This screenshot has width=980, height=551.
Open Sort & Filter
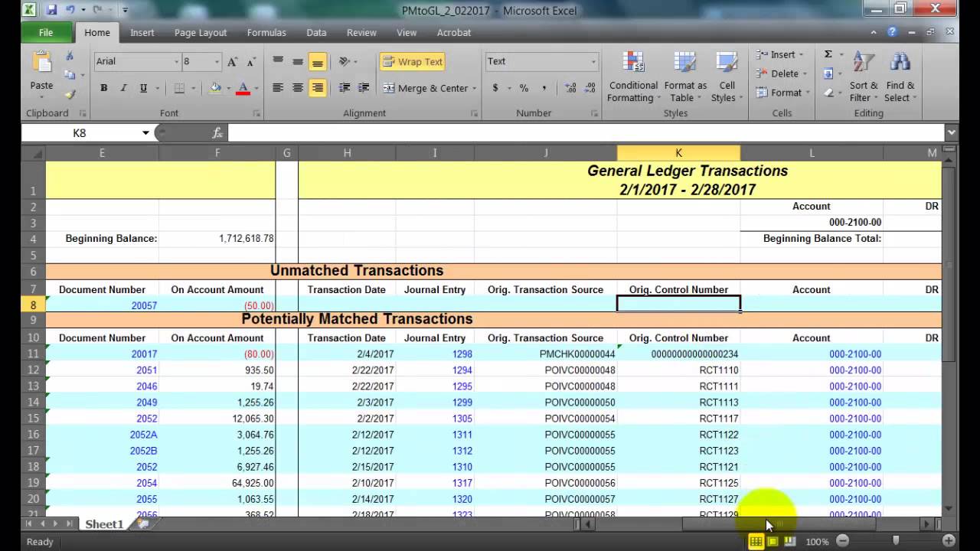(x=864, y=77)
